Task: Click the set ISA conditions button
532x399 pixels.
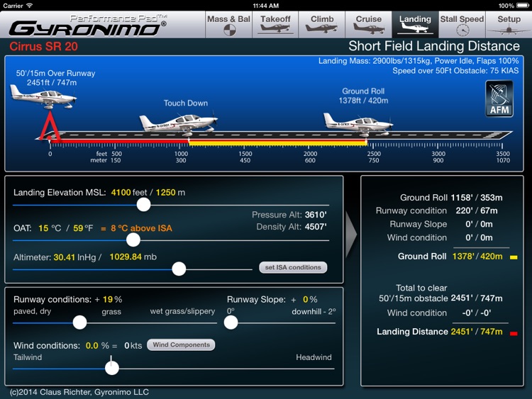Action: (x=293, y=267)
